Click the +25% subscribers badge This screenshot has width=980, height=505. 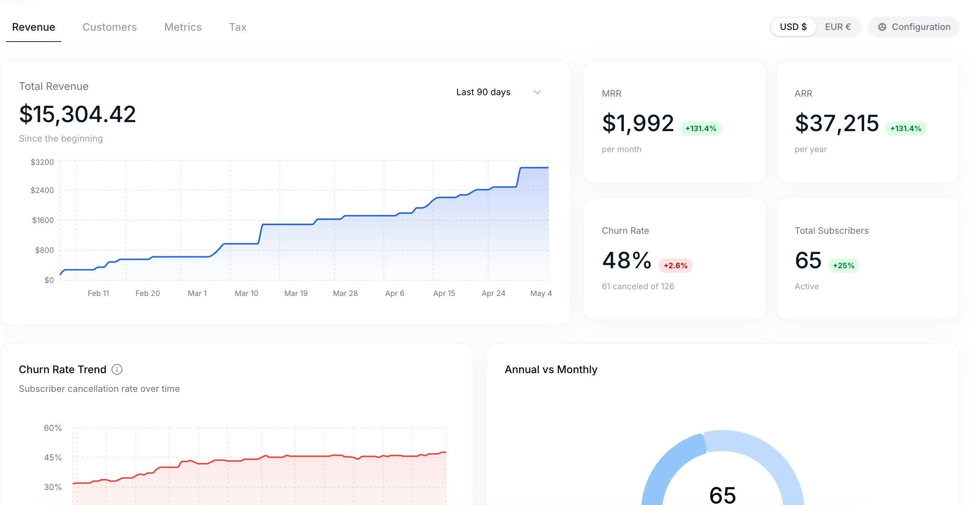tap(844, 266)
